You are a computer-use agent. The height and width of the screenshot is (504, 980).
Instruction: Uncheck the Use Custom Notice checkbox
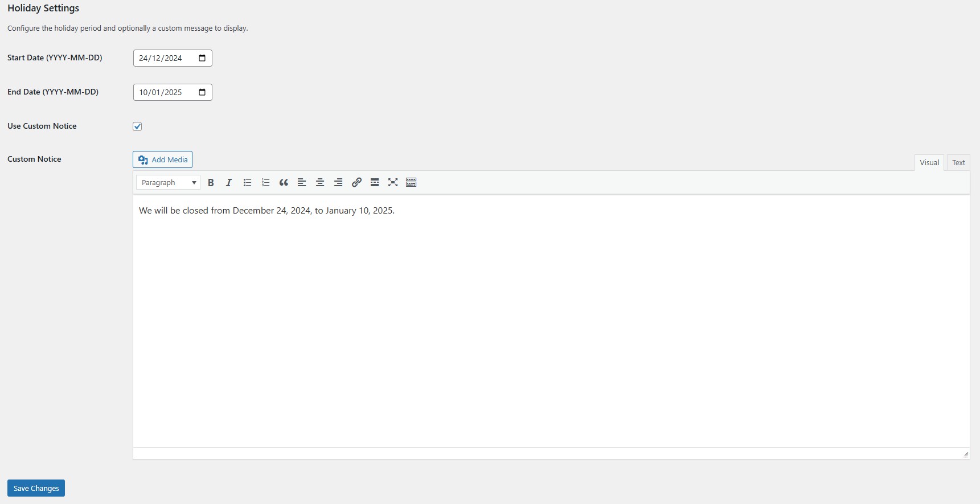coord(137,126)
